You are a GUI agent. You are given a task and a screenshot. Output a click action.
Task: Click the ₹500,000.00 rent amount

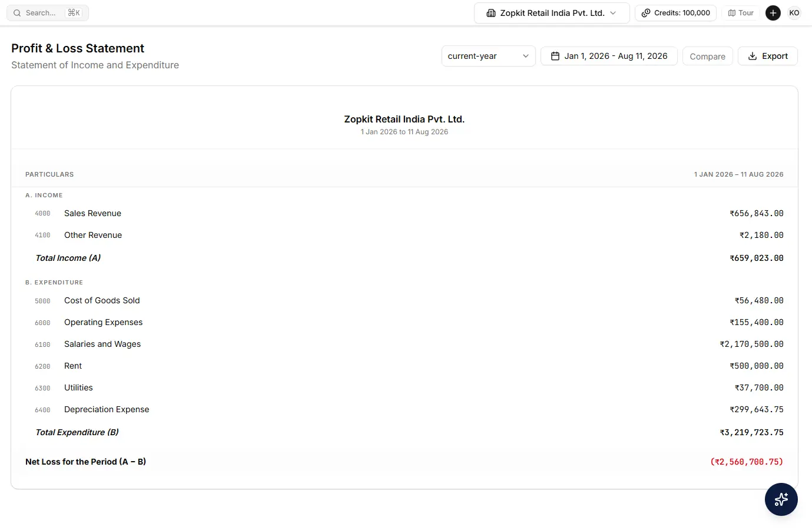[x=757, y=366]
